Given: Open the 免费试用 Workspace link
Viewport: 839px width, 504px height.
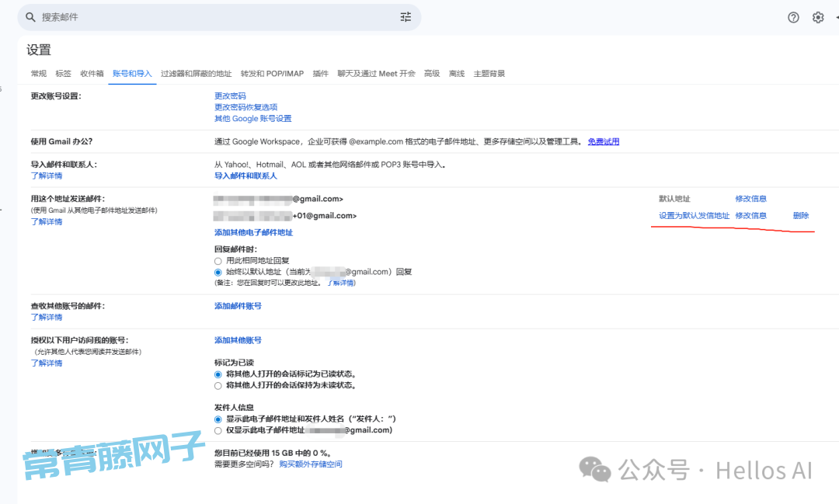Looking at the screenshot, I should (604, 142).
